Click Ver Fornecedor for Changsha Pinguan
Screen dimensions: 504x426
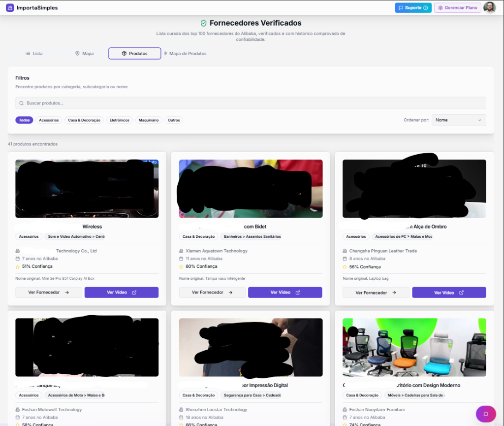point(376,293)
